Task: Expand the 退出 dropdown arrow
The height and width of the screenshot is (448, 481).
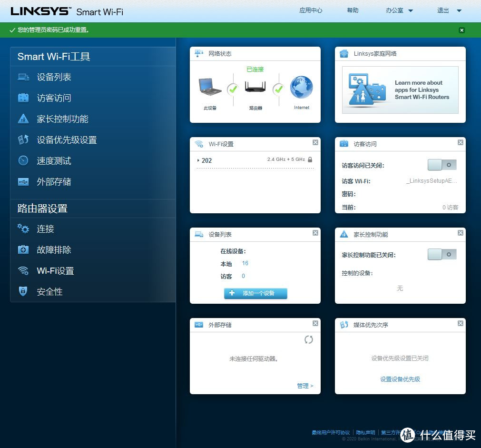Action: pyautogui.click(x=459, y=11)
